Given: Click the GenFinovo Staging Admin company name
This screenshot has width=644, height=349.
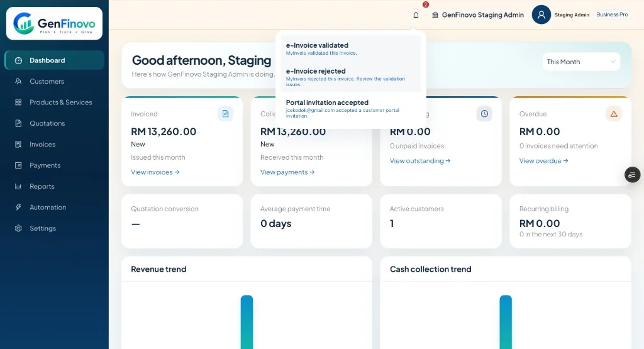Looking at the screenshot, I should (x=482, y=15).
